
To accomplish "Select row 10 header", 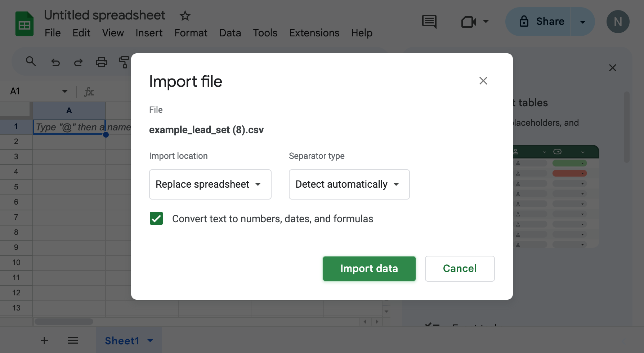I will (x=16, y=263).
